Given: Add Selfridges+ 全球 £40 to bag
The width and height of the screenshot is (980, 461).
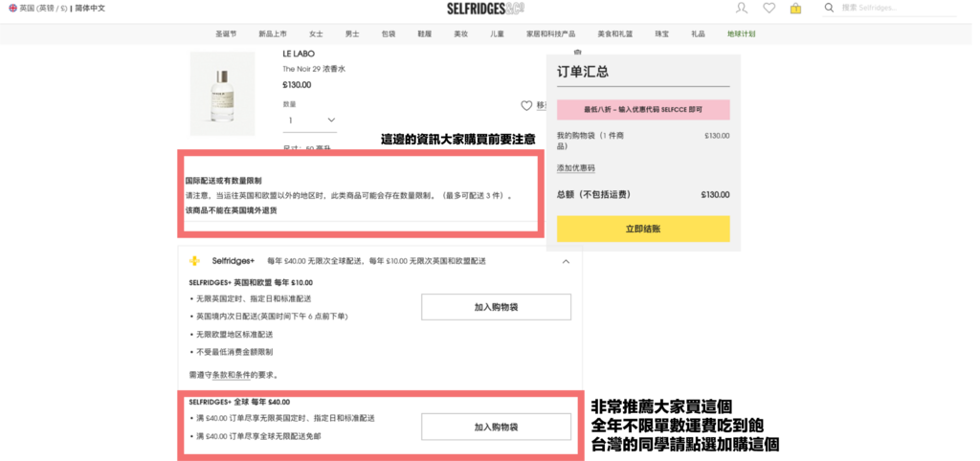Looking at the screenshot, I should point(497,428).
